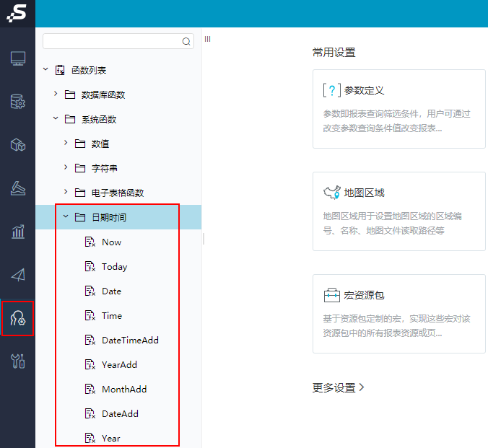Image resolution: width=488 pixels, height=448 pixels.
Task: Open the paper plane publish sidebar icon
Action: pyautogui.click(x=18, y=275)
